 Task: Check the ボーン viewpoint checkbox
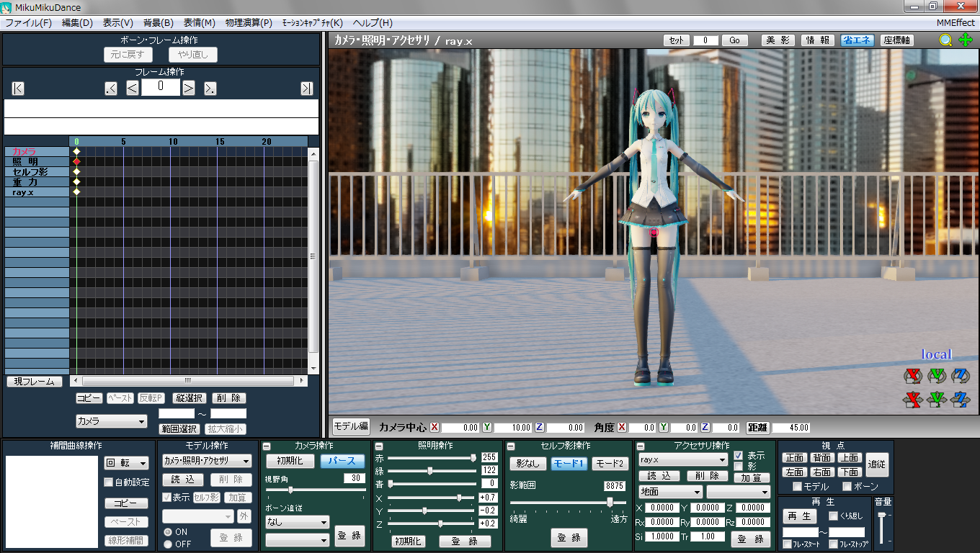pyautogui.click(x=847, y=487)
